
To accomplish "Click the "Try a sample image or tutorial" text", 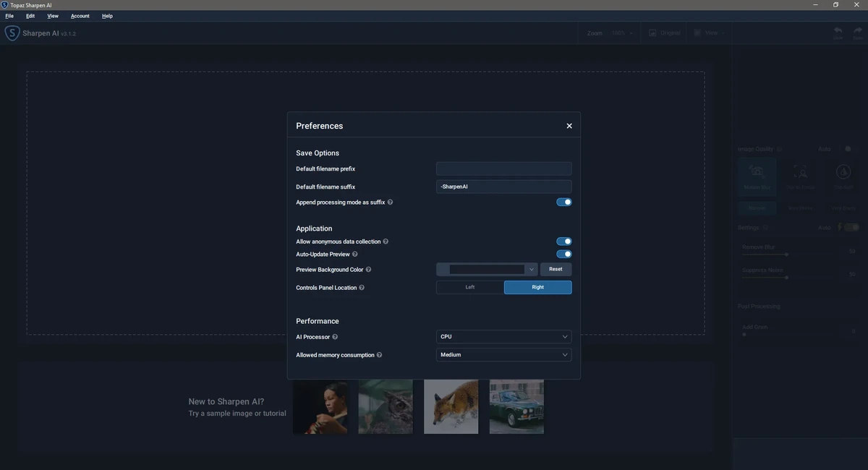I will (237, 414).
